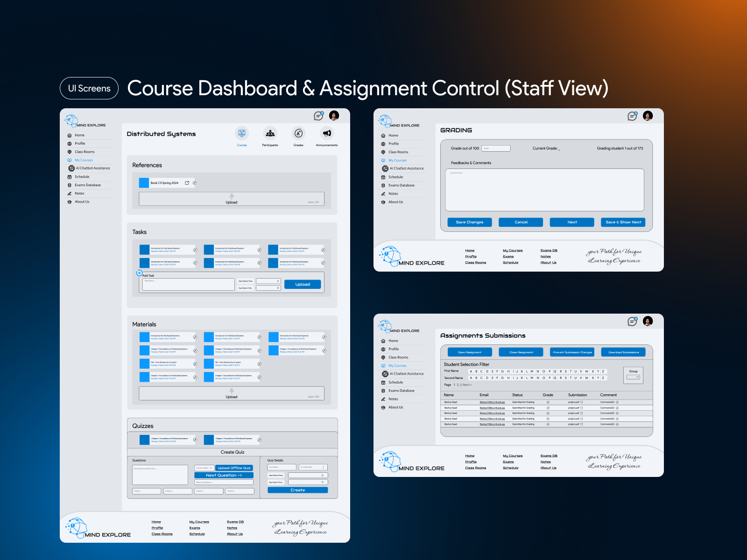This screenshot has height=560, width=747.
Task: Click the Course icon above the References section
Action: [241, 133]
